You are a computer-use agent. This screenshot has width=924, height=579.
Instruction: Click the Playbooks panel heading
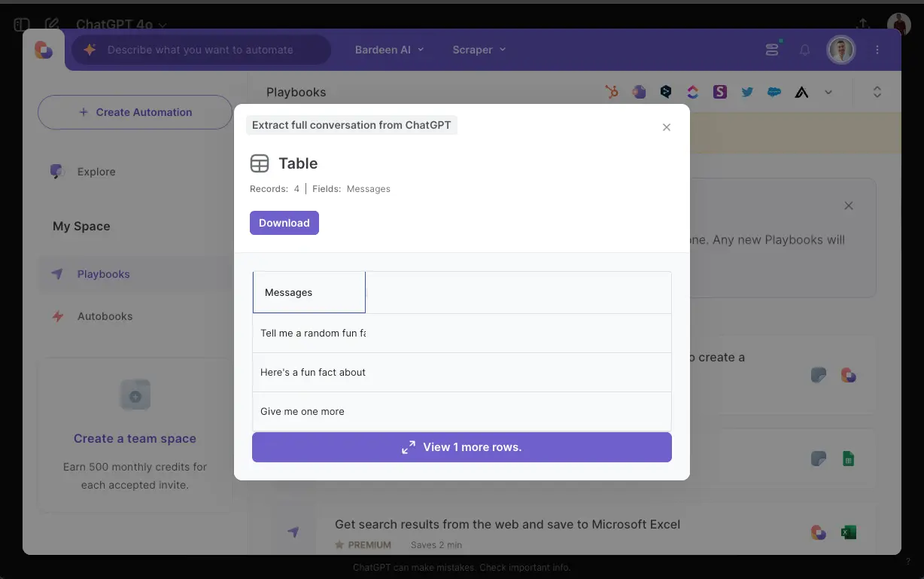[296, 92]
